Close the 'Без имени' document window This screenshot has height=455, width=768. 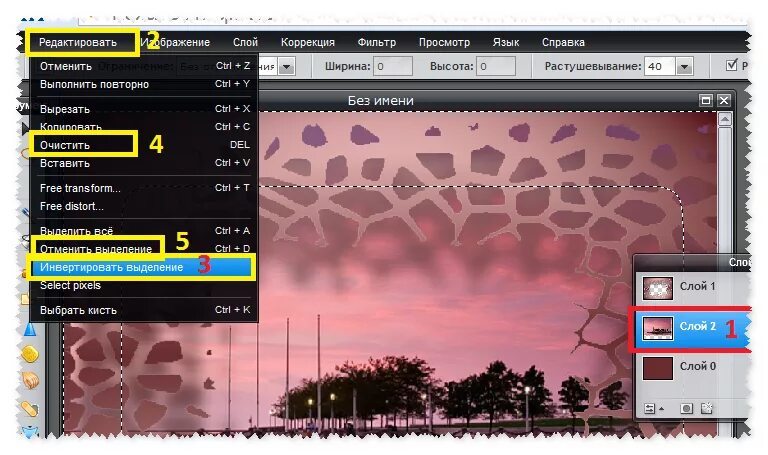724,100
